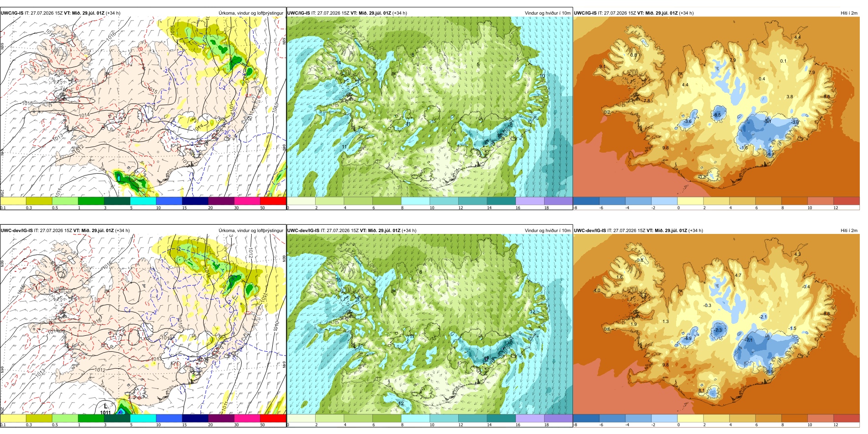Click the 4.7 value on the bottom temperature map
The height and width of the screenshot is (434, 868).
pos(738,275)
